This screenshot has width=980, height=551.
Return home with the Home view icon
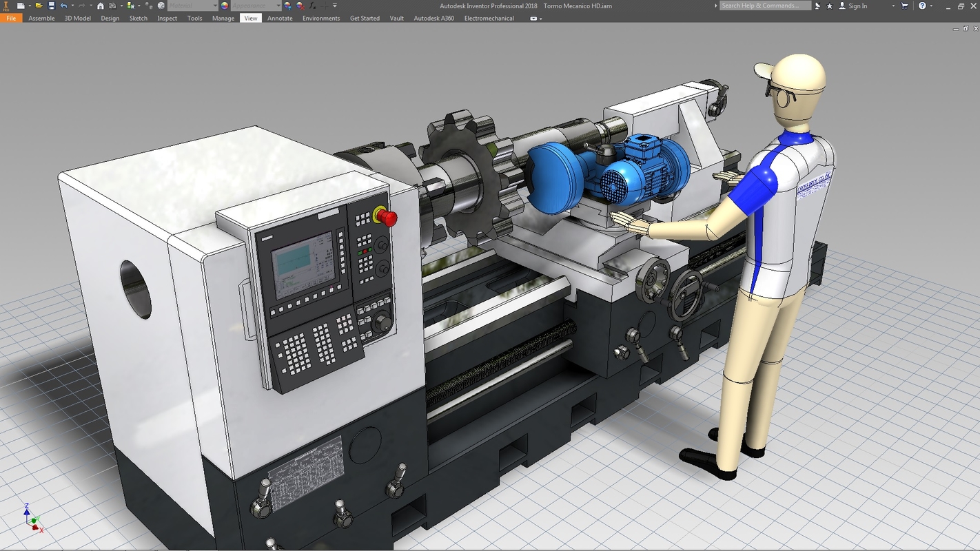(101, 5)
